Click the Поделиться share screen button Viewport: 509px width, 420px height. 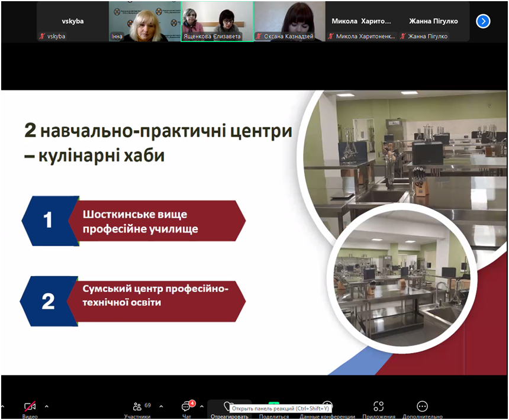tap(274, 409)
